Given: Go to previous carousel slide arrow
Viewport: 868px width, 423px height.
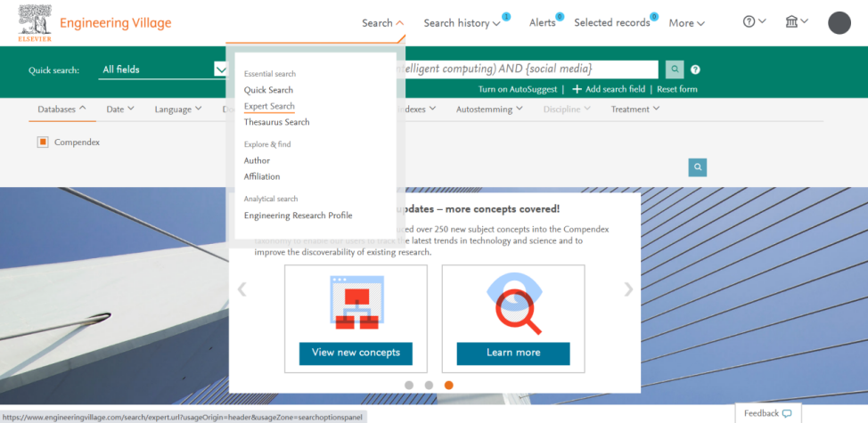Looking at the screenshot, I should point(242,289).
